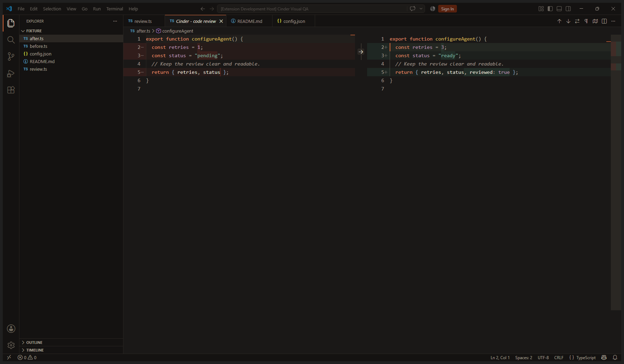Open the Manage gear menu
This screenshot has width=624, height=364.
click(x=11, y=345)
